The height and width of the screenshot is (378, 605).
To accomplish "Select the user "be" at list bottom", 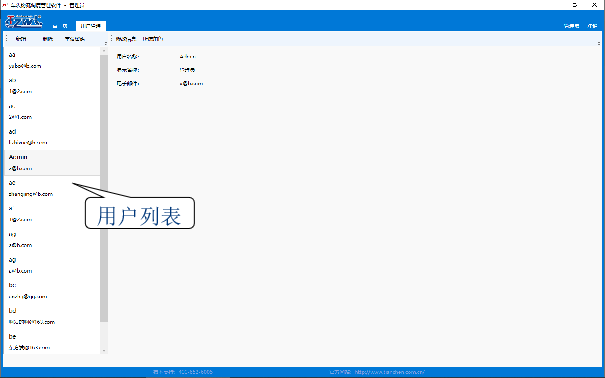I will pos(52,342).
